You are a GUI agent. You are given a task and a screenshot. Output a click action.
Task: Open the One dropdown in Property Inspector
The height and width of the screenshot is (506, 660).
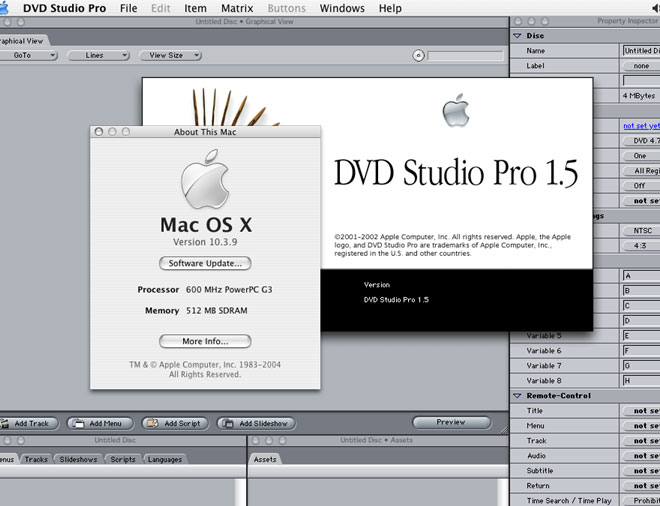point(641,156)
